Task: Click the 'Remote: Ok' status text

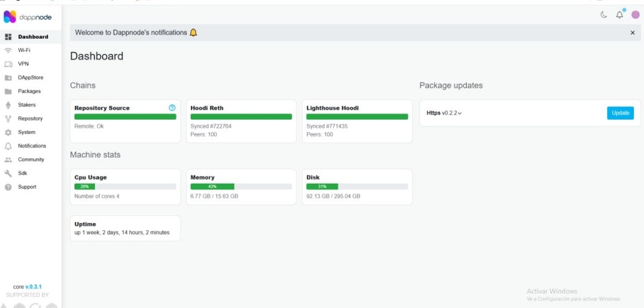Action: tap(89, 126)
